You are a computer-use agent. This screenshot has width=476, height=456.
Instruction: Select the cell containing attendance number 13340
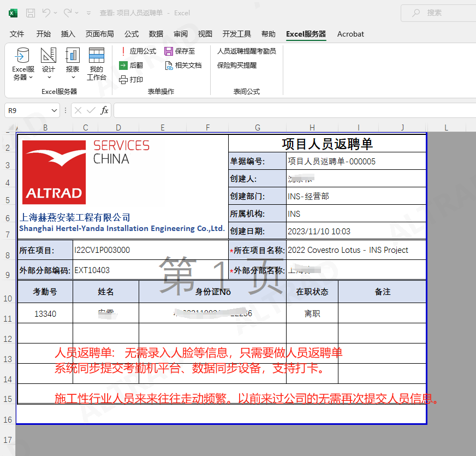tap(45, 314)
